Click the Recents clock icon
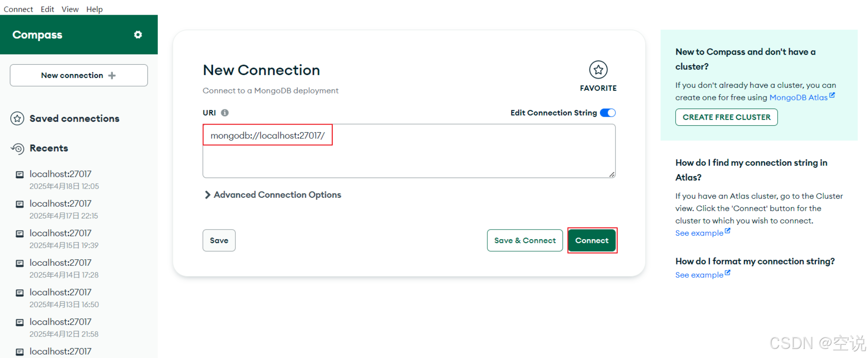Screen dimensions: 868x358 coord(17,148)
